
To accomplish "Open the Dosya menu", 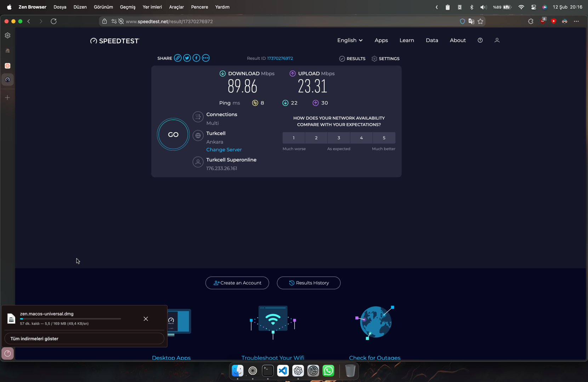I will pyautogui.click(x=60, y=7).
